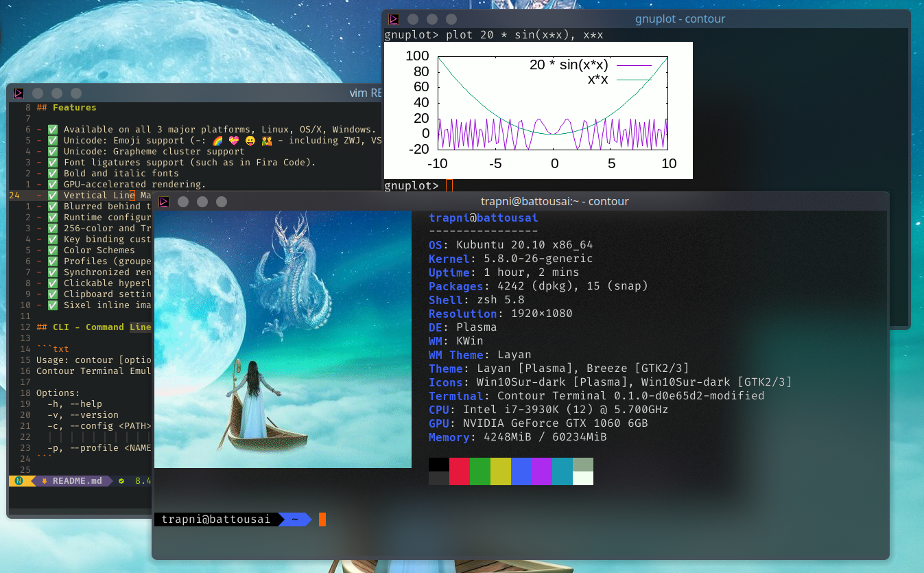Click the 'Shell: zsh 5.8' line
Screen dimensions: 924x573
476,300
